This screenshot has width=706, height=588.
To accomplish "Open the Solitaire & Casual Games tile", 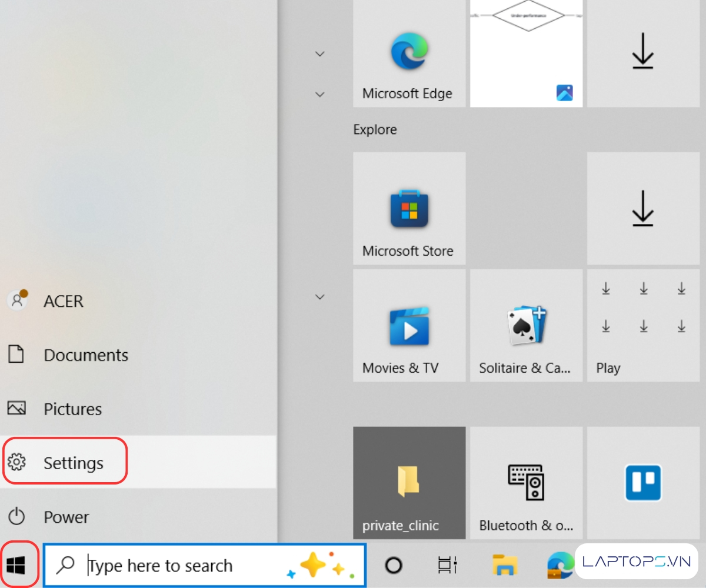I will (x=526, y=326).
